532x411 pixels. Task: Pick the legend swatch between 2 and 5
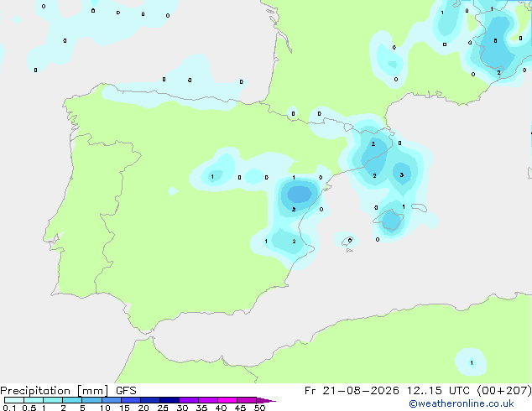(x=72, y=400)
